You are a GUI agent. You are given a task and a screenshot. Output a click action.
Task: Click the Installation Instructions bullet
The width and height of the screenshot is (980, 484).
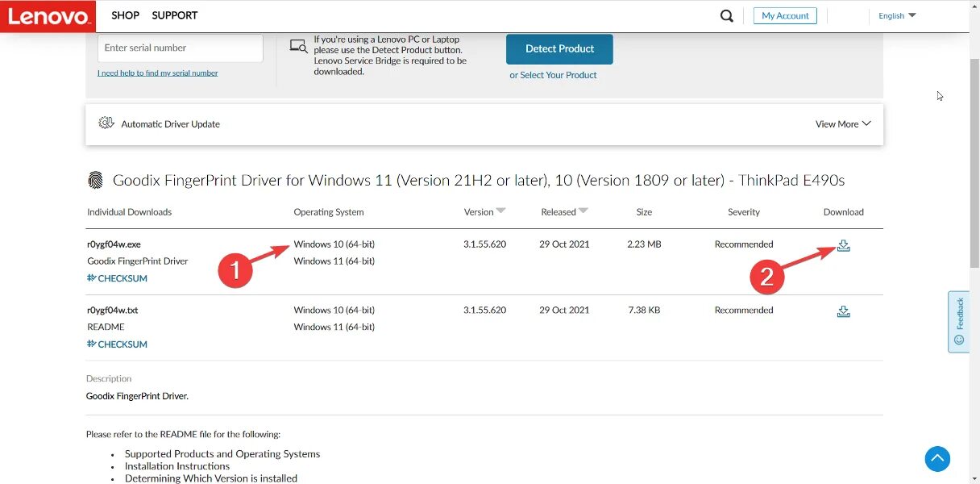click(x=177, y=466)
